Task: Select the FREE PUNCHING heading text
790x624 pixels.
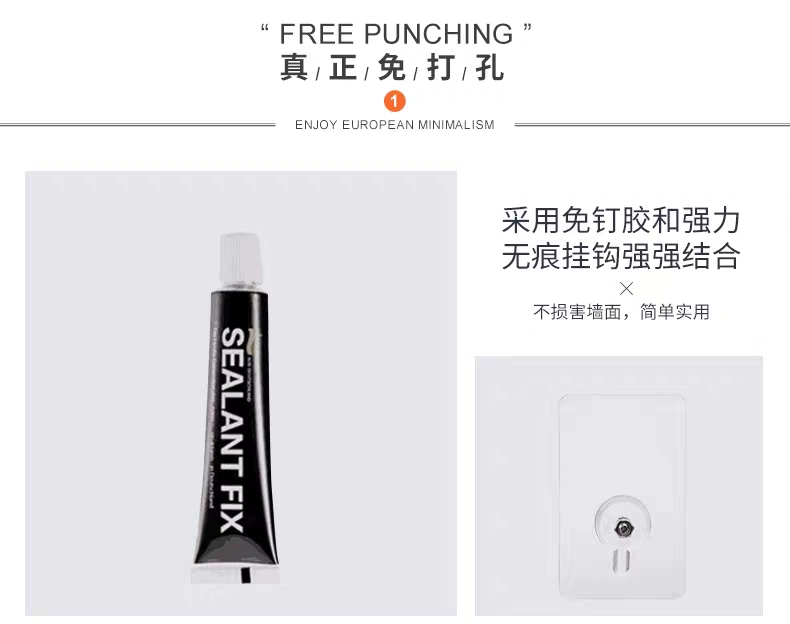Action: 397,34
